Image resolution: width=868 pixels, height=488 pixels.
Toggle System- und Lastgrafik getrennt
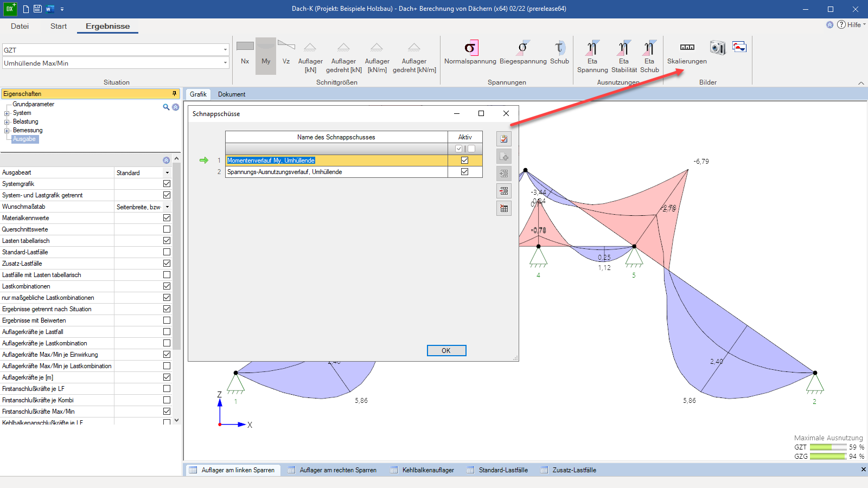tap(167, 195)
